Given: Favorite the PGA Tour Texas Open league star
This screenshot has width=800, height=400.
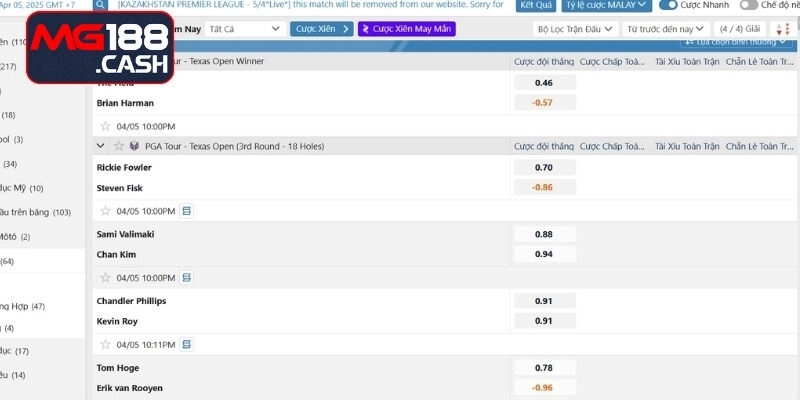Looking at the screenshot, I should click(x=118, y=146).
